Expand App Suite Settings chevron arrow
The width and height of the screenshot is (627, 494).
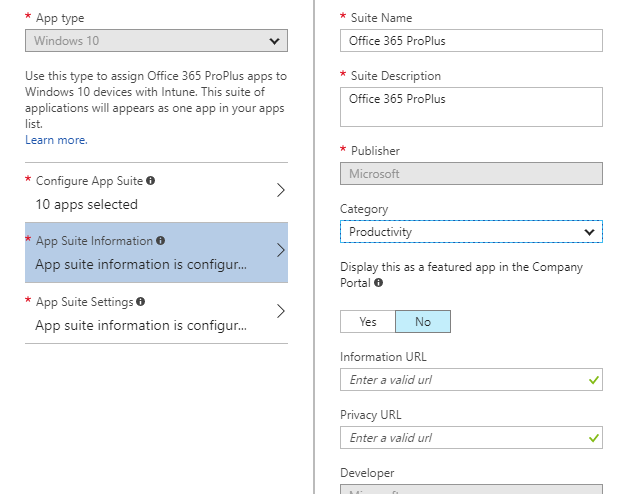(280, 311)
